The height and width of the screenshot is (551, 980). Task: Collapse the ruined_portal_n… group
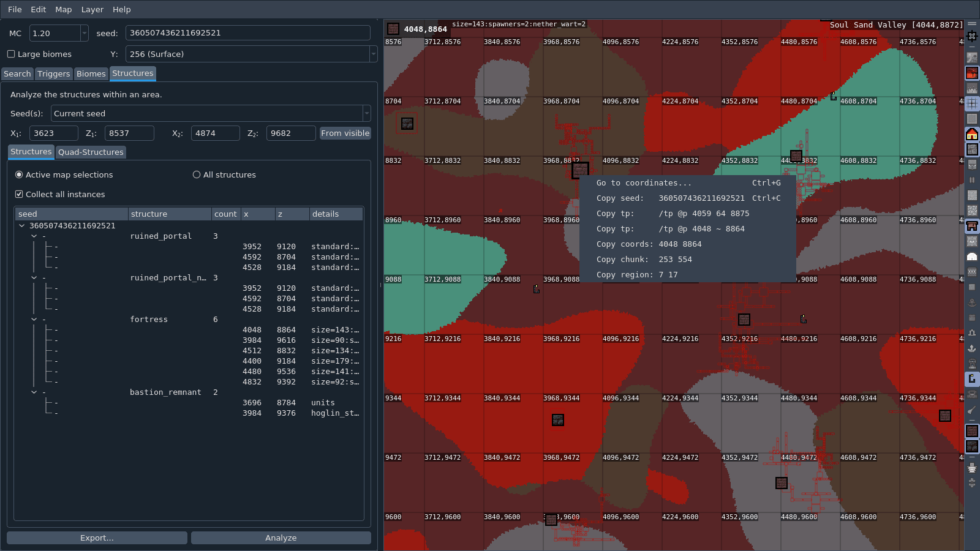[34, 277]
